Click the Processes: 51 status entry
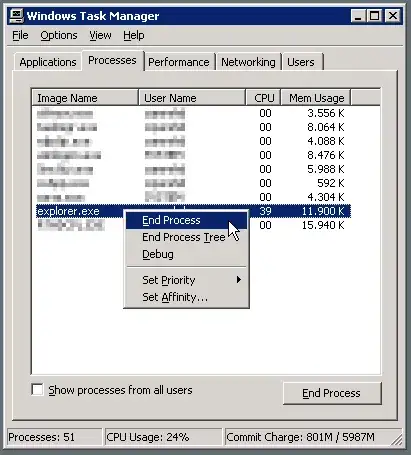 click(x=54, y=437)
